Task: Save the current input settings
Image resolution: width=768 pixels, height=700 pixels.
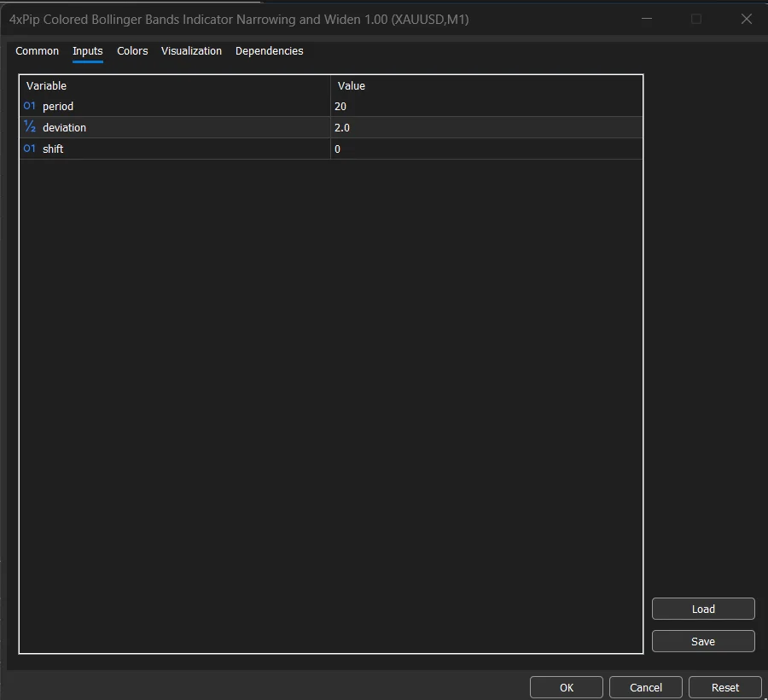Action: click(703, 641)
